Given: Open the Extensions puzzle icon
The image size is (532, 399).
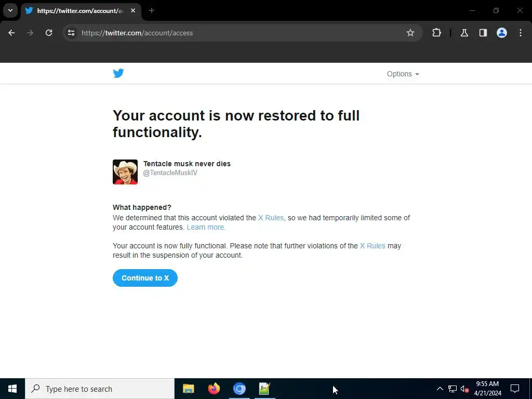Looking at the screenshot, I should pyautogui.click(x=436, y=33).
